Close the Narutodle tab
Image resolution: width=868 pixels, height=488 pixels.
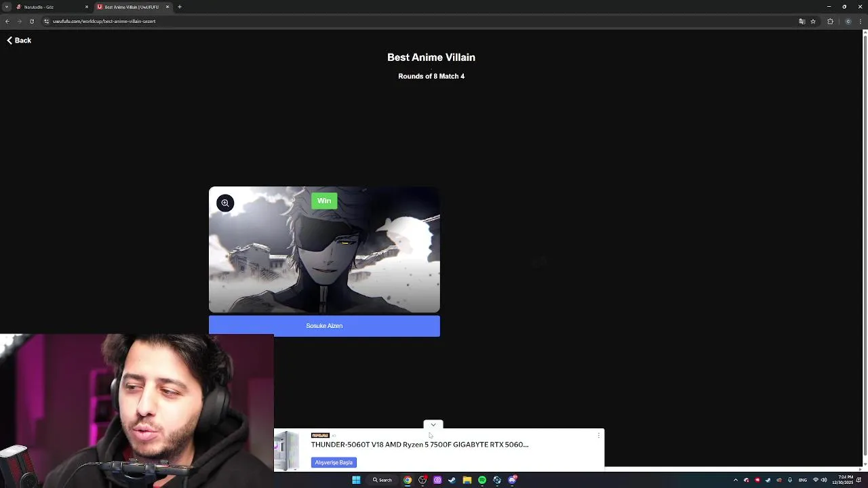(86, 7)
